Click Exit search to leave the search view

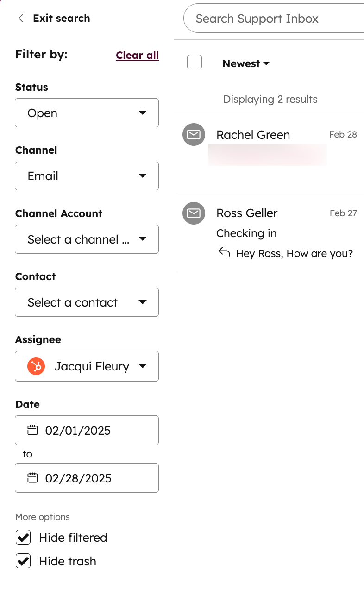coord(61,18)
